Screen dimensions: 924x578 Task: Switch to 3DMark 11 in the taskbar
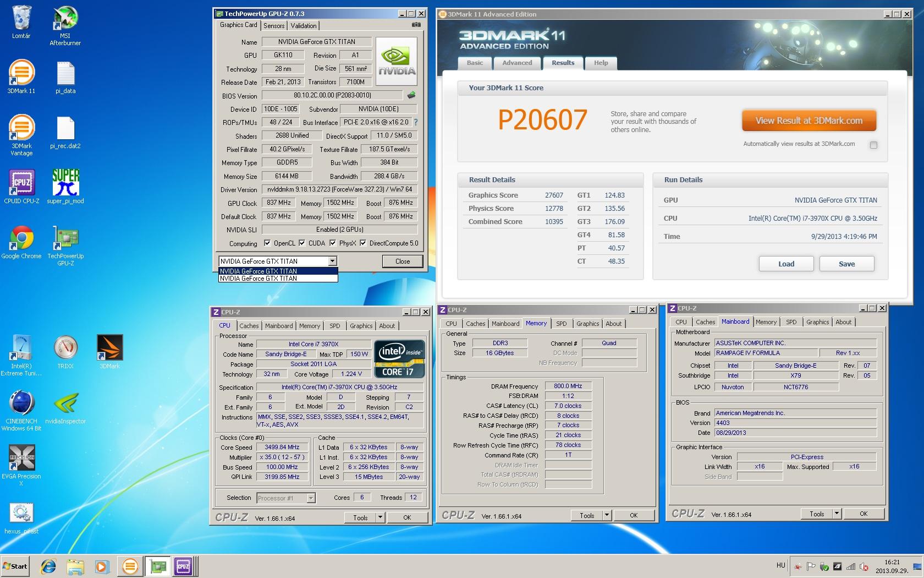coord(130,566)
